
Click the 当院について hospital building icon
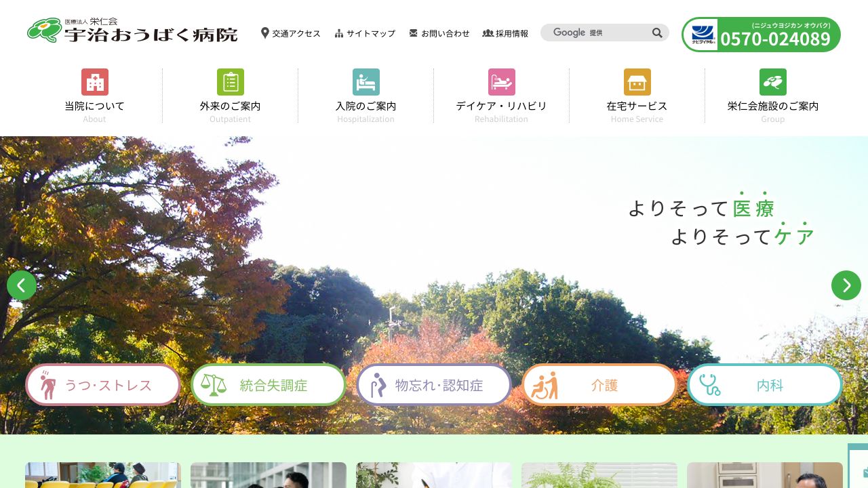tap(95, 82)
